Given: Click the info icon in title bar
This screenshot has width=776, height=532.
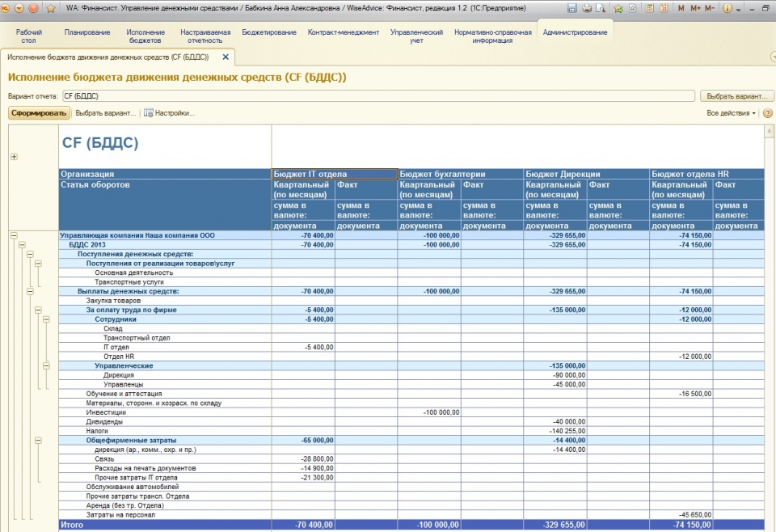Looking at the screenshot, I should point(727,8).
